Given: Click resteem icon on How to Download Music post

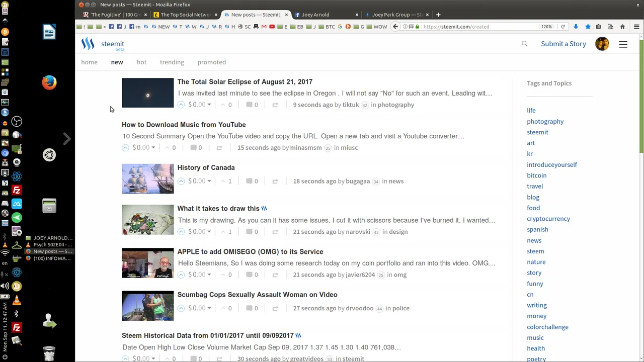Looking at the screenshot, I should pos(219,148).
